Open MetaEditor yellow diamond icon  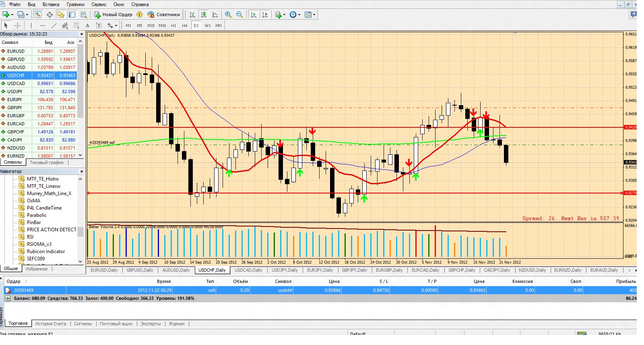pos(140,15)
